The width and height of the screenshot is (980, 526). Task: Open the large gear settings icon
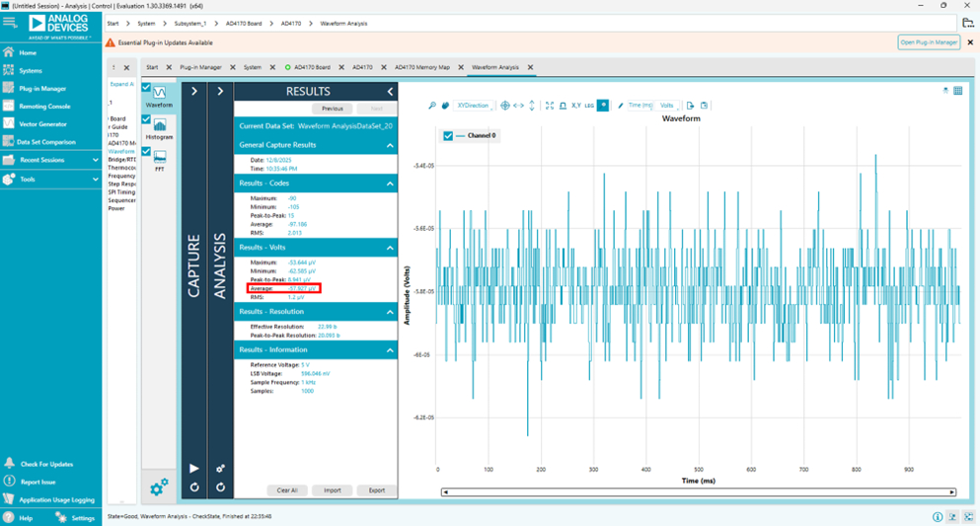[159, 487]
